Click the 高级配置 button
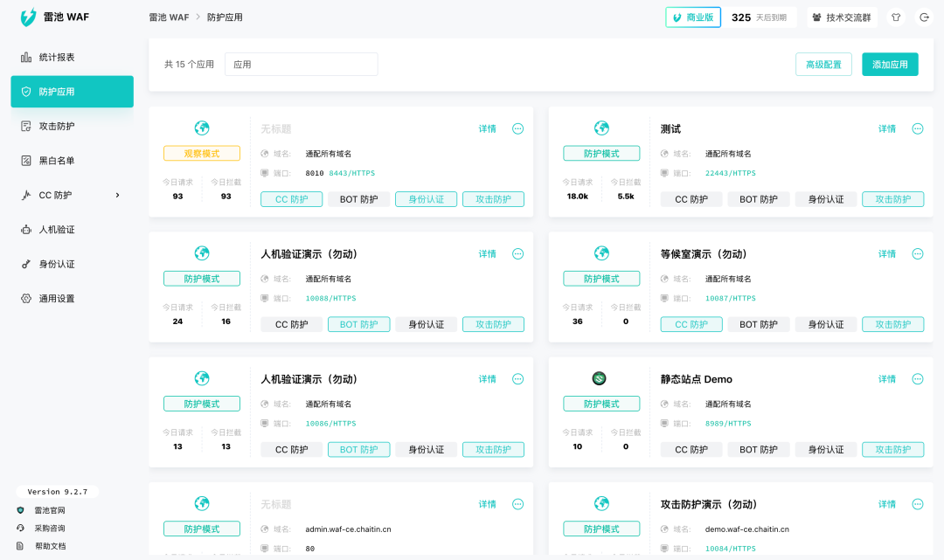The height and width of the screenshot is (560, 944). point(823,65)
